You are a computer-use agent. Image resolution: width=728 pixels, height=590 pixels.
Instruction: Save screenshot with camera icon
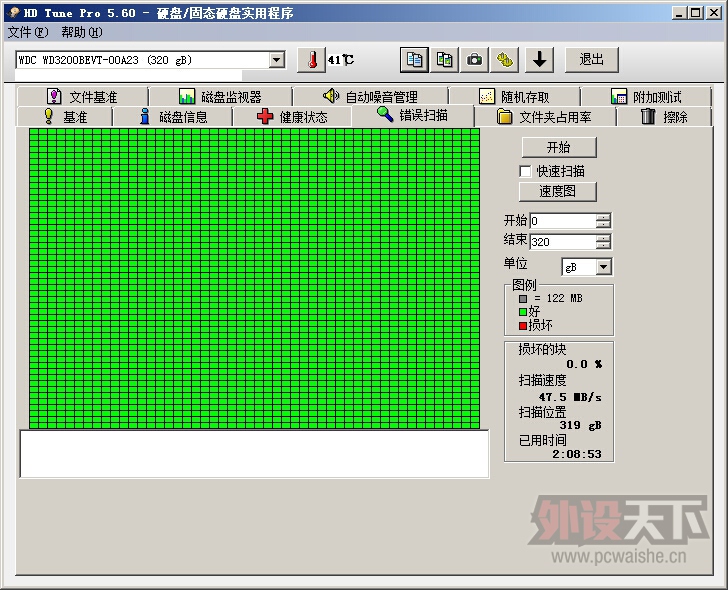pyautogui.click(x=474, y=60)
